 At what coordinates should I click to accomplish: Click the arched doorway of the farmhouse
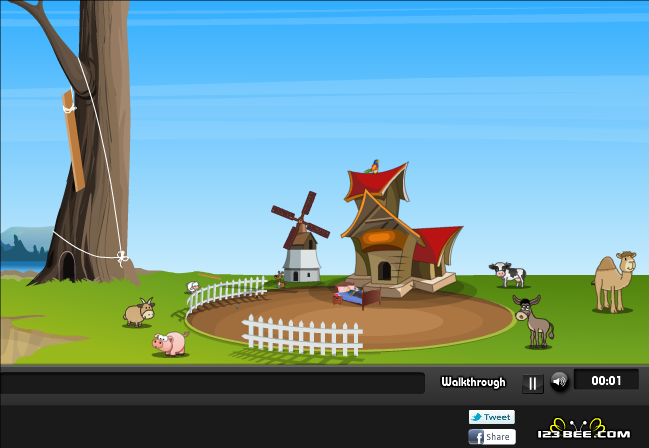tap(385, 271)
